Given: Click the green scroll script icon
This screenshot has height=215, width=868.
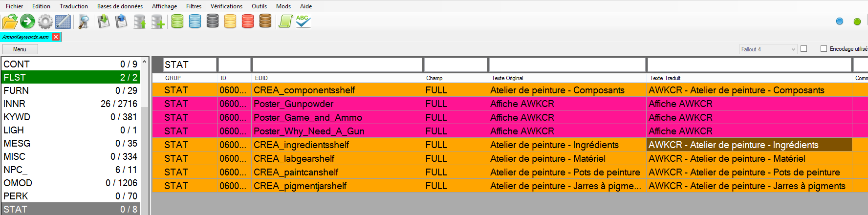Looking at the screenshot, I should point(285,21).
